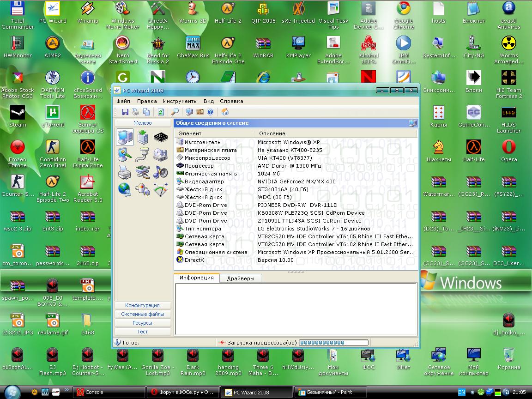Click the printer icon in PC Wizard toolbar
The height and width of the screenshot is (399, 532).
point(135,112)
